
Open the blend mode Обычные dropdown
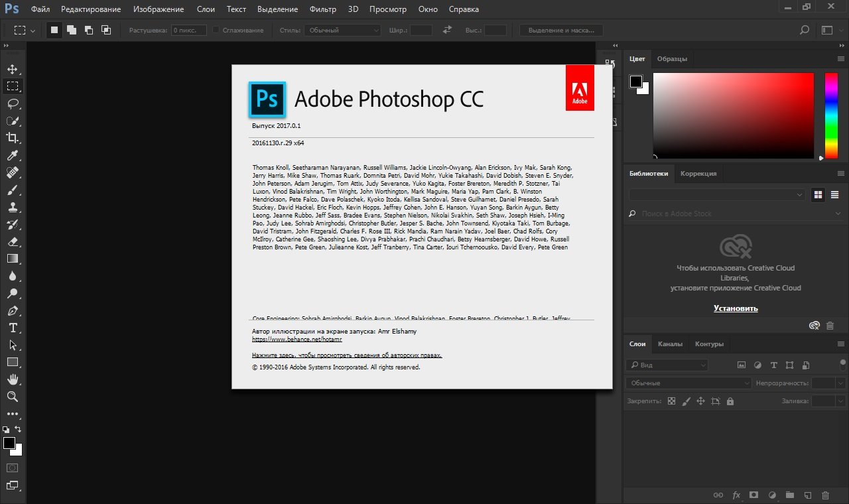point(688,383)
